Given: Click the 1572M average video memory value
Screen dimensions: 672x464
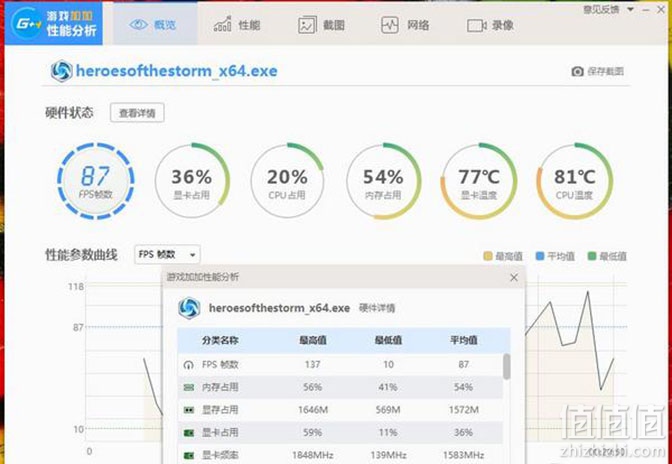Looking at the screenshot, I should tap(464, 410).
